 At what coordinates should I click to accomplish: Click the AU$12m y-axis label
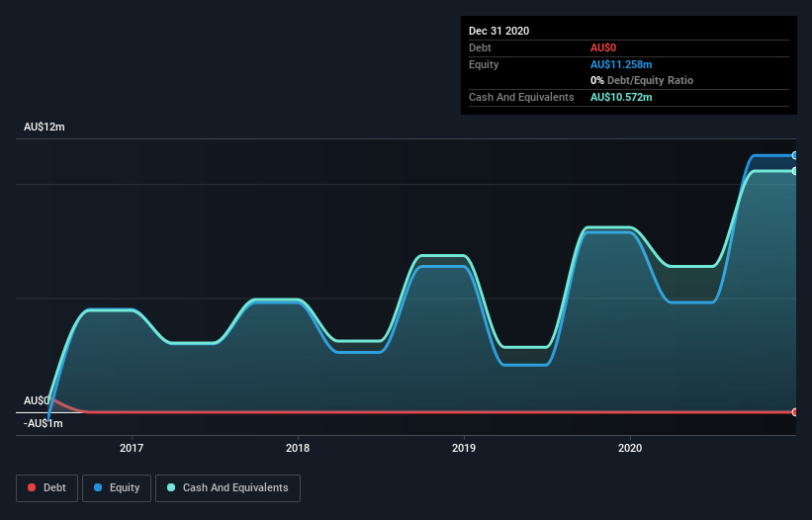coord(45,127)
